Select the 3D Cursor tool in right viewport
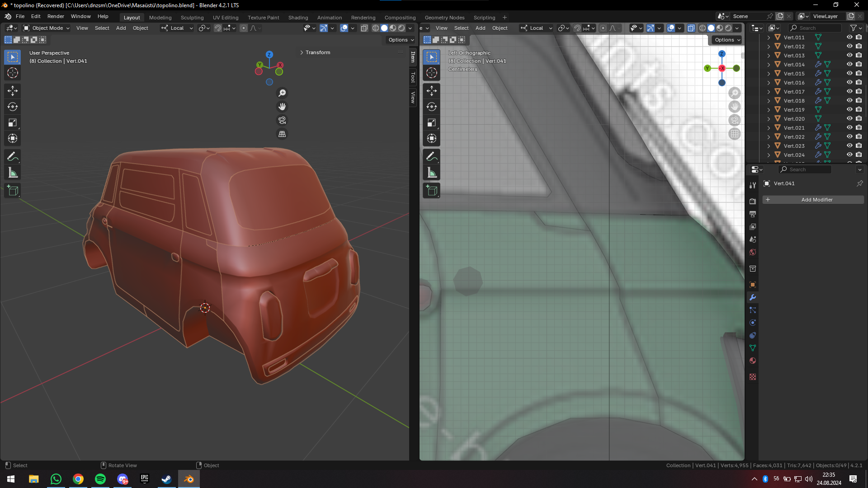 tap(432, 73)
